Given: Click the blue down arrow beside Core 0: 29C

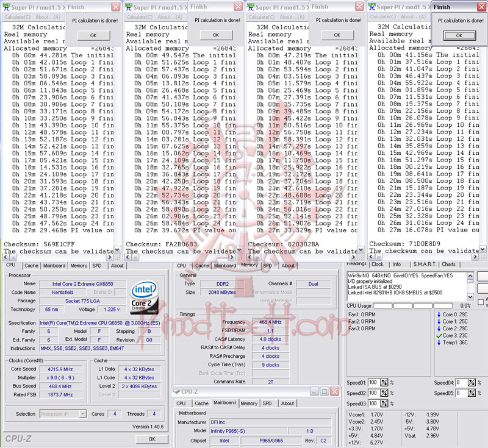Looking at the screenshot, I should coord(439,315).
